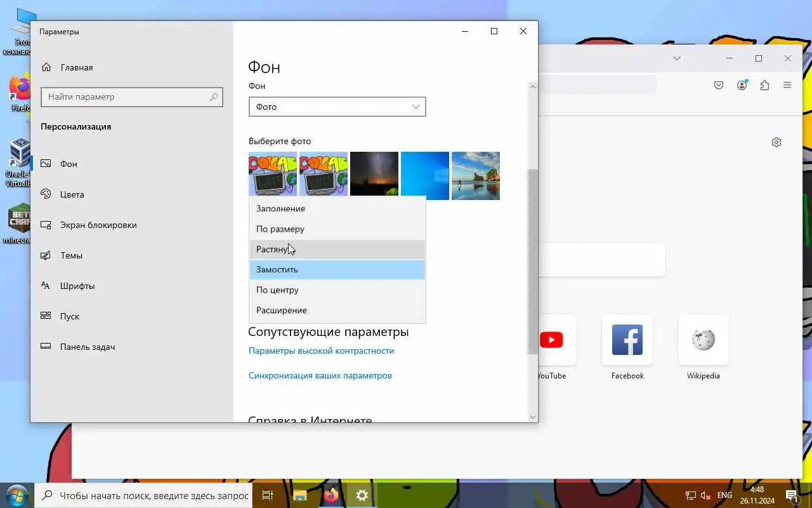Choose the Расширение fit option
The width and height of the screenshot is (812, 508).
tap(337, 310)
